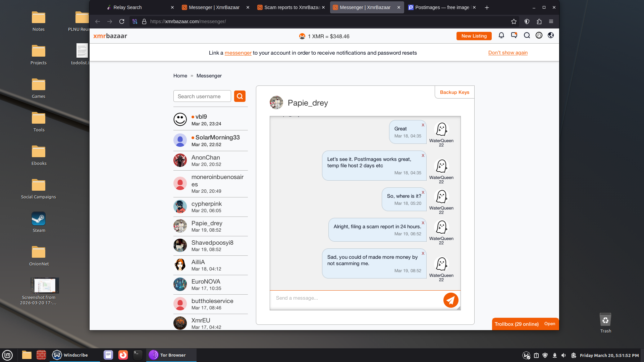Click the New Listing button
Screen dimensions: 644x362
[474, 36]
